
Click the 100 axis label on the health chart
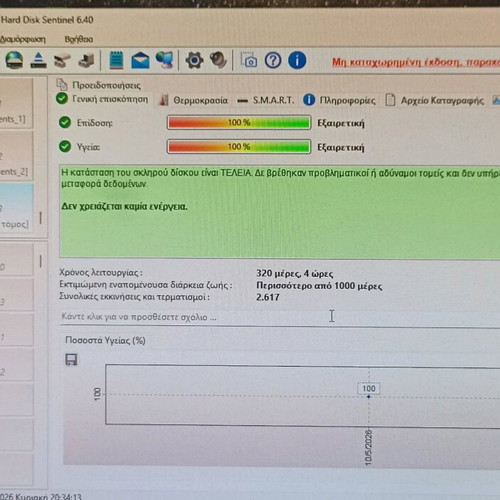[x=97, y=394]
